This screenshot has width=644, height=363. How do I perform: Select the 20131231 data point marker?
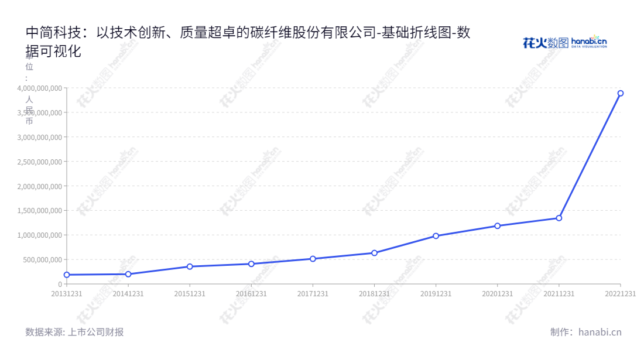click(67, 274)
